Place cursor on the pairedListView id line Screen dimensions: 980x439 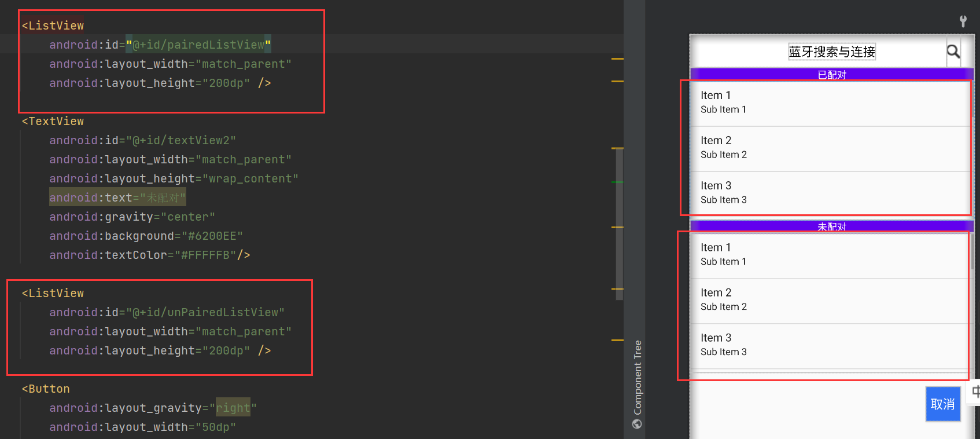click(160, 45)
